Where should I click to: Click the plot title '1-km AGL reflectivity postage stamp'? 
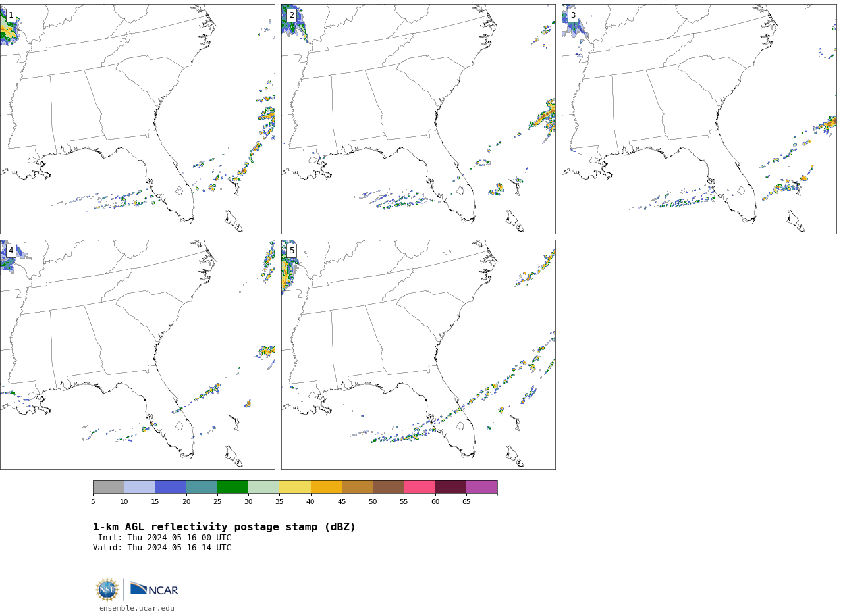(224, 527)
